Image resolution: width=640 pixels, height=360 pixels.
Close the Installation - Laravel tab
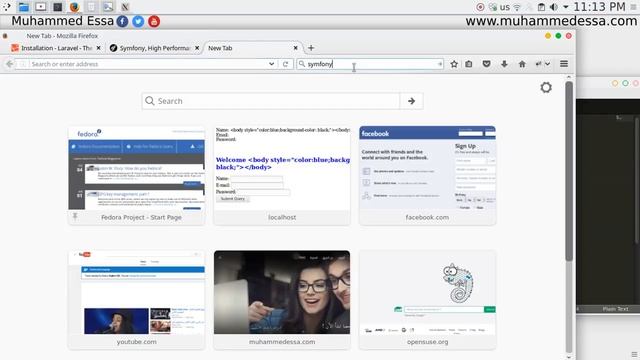98,48
